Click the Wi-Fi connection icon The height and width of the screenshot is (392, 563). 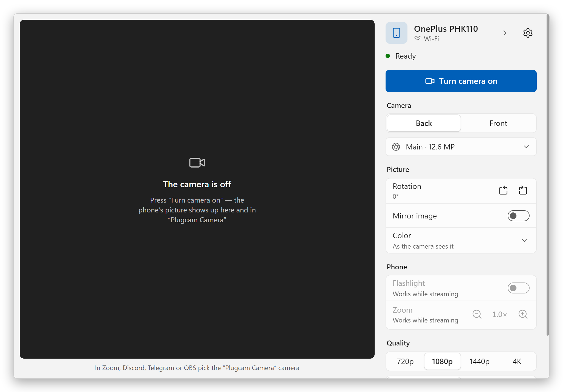(x=418, y=39)
